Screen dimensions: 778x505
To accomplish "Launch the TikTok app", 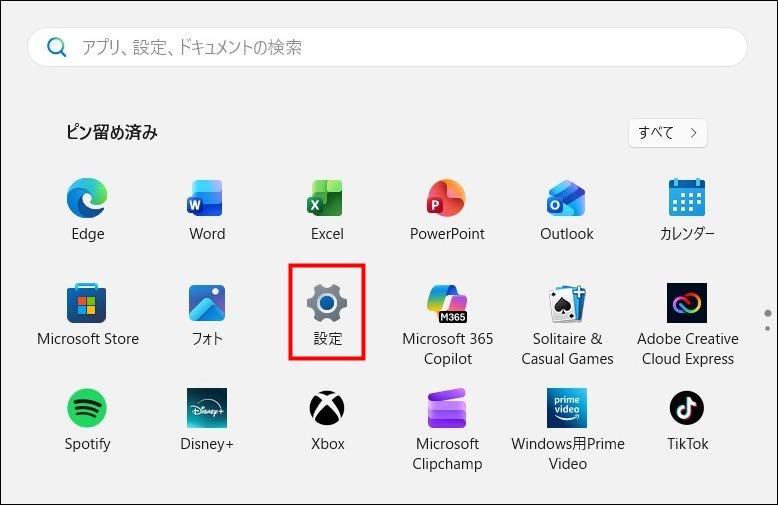I will pos(687,408).
